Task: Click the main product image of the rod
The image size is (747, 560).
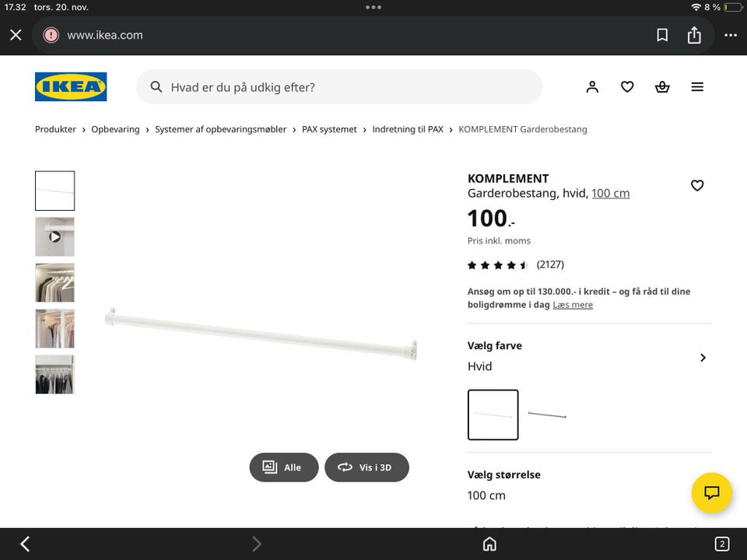Action: [261, 334]
